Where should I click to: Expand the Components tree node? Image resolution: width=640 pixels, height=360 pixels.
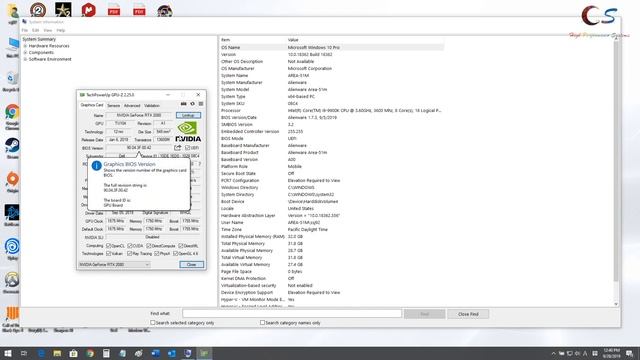pyautogui.click(x=25, y=53)
